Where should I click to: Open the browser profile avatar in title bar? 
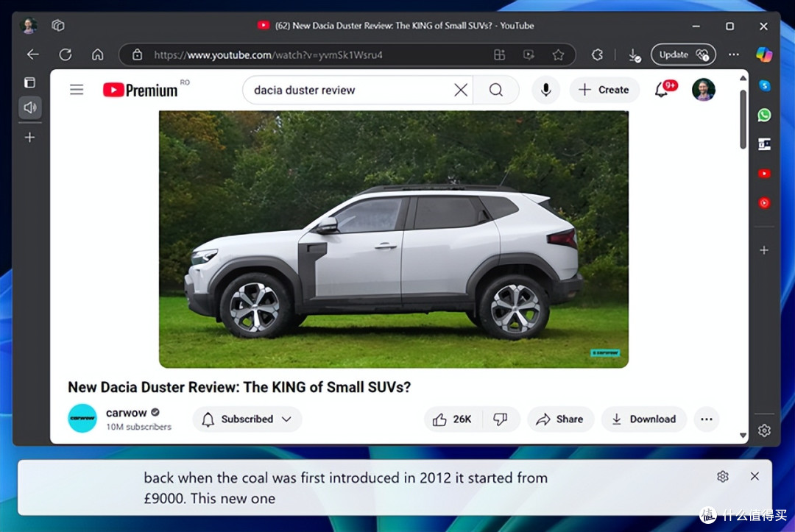coord(29,25)
